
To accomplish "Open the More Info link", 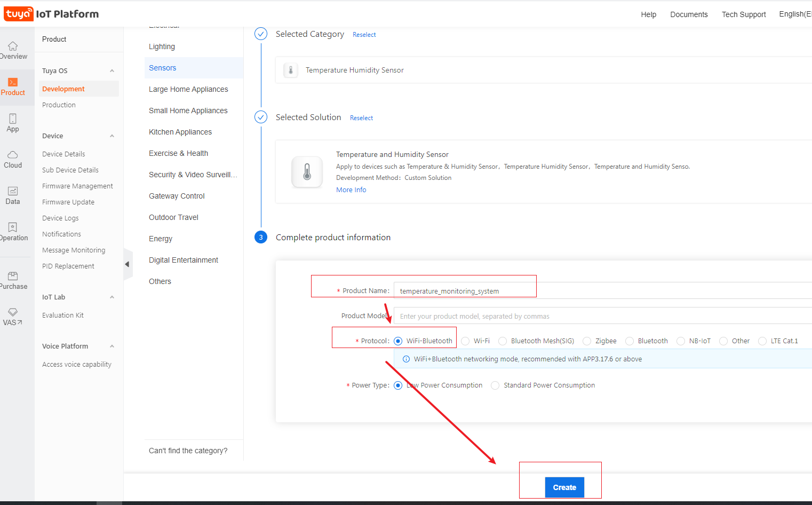I will 351,190.
